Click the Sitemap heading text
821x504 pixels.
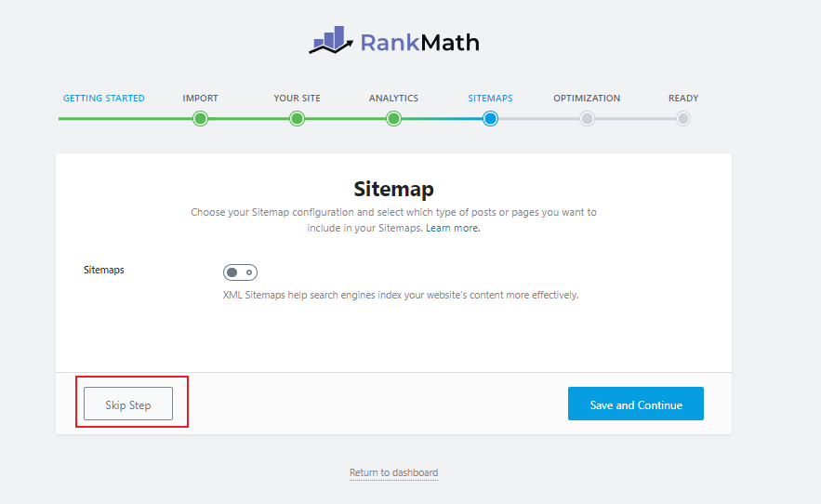tap(393, 190)
